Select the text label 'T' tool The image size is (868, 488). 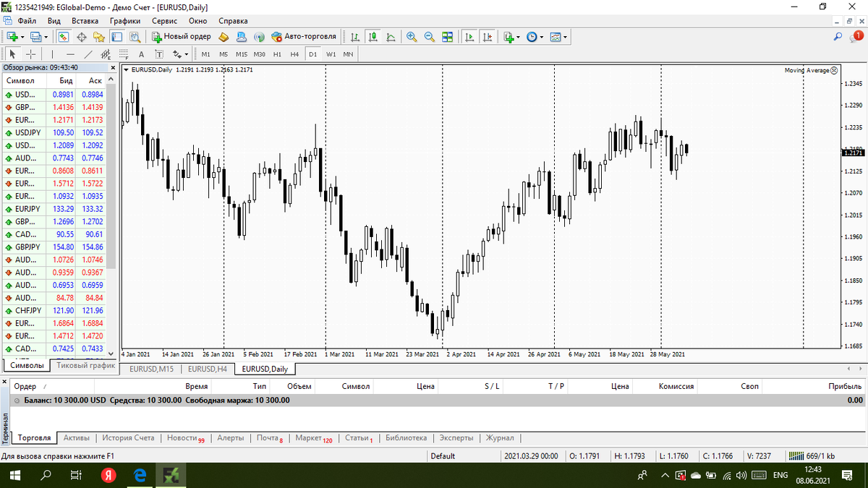point(159,54)
